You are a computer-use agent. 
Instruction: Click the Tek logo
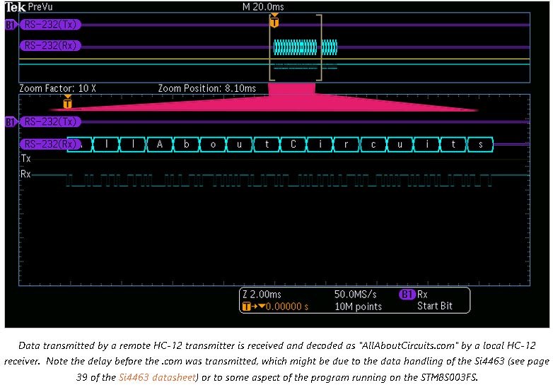point(15,7)
